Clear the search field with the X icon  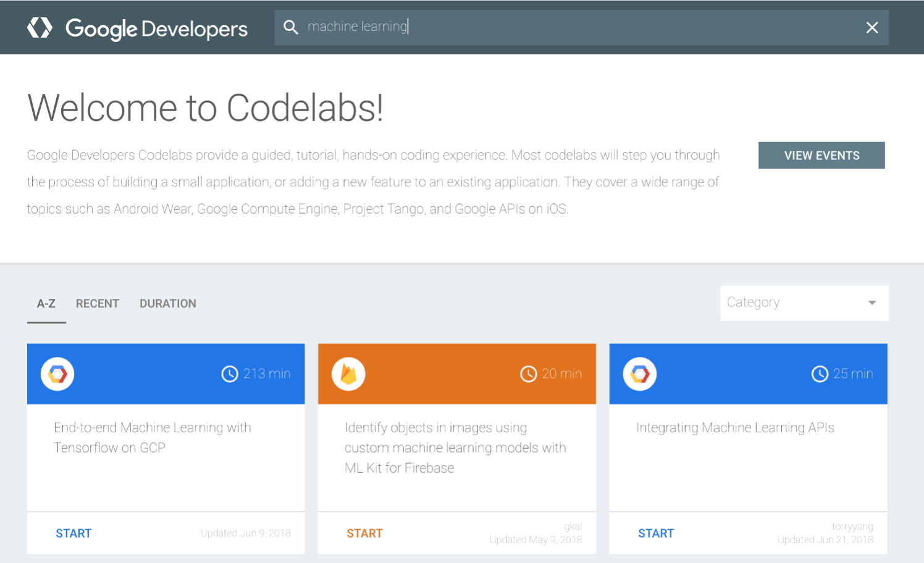pos(872,27)
